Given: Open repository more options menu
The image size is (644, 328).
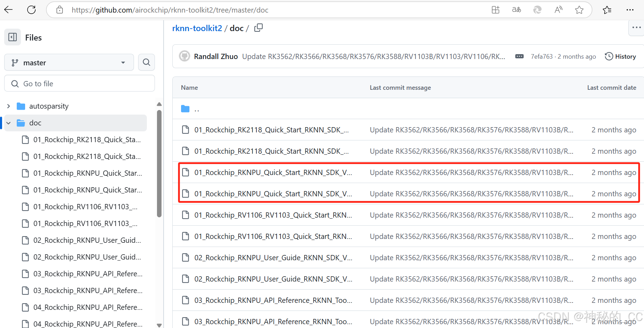Looking at the screenshot, I should coord(636,27).
